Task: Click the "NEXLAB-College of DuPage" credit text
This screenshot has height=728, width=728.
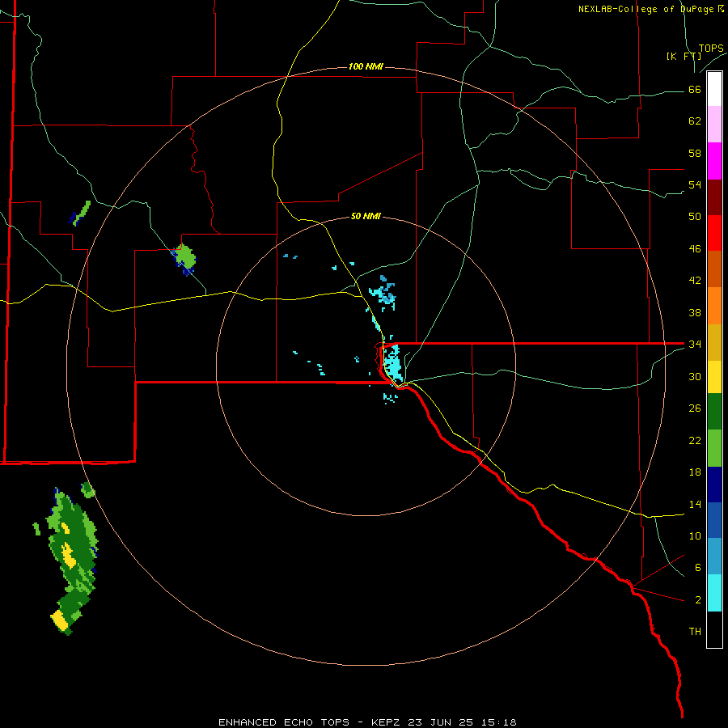Action: 645,9
